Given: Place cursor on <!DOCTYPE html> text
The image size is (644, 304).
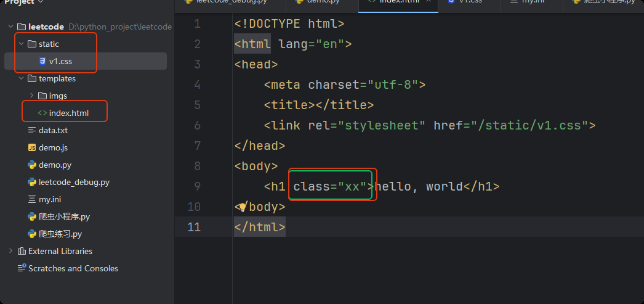Looking at the screenshot, I should [289, 24].
